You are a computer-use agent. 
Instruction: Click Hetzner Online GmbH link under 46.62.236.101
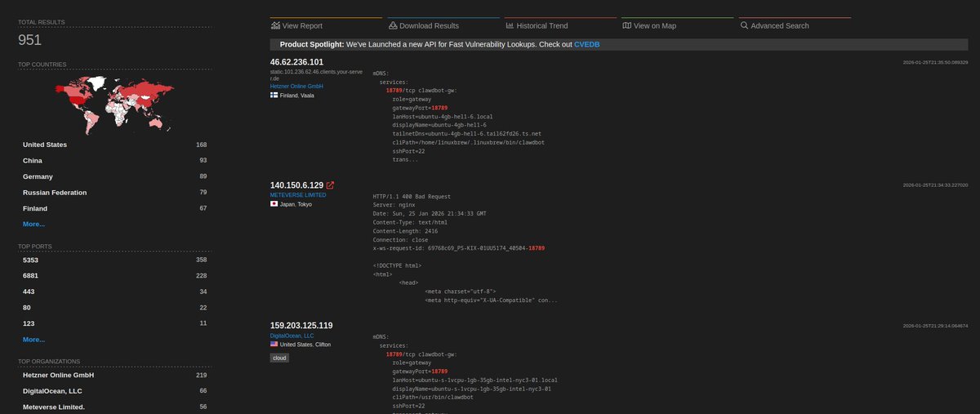click(x=297, y=87)
